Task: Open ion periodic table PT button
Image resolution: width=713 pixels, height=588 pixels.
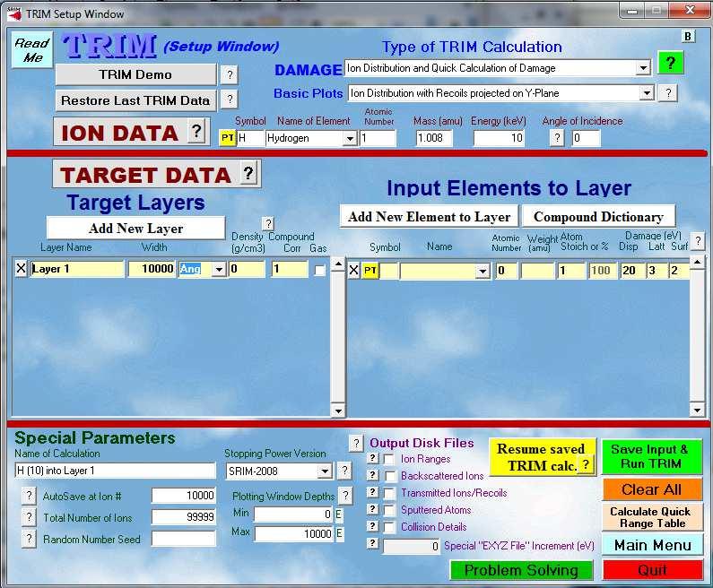Action: [228, 138]
